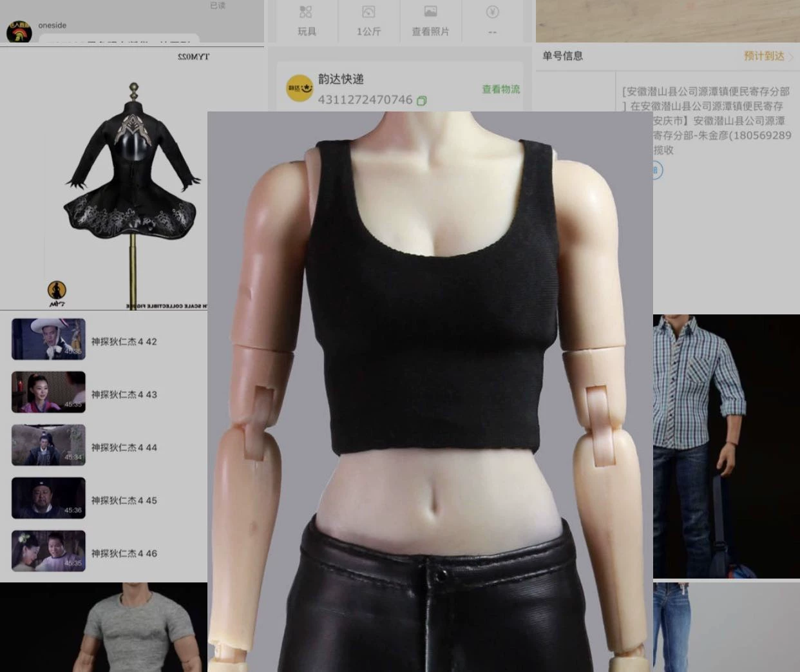800x672 pixels.
Task: Click the tracking number 4311272470746 text
Action: pos(365,100)
